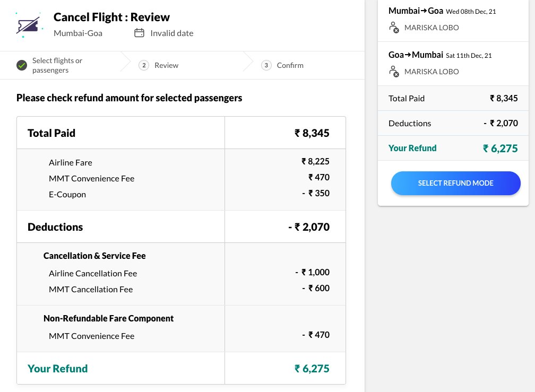The image size is (535, 392).
Task: Click passenger icon on the Goa→Mumbai flight
Action: point(394,72)
